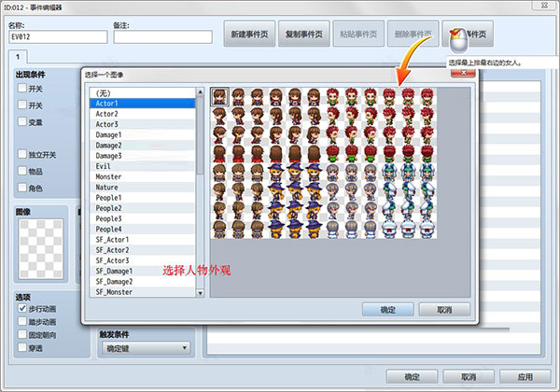
Task: Click 取消 in the event editor window
Action: (469, 377)
